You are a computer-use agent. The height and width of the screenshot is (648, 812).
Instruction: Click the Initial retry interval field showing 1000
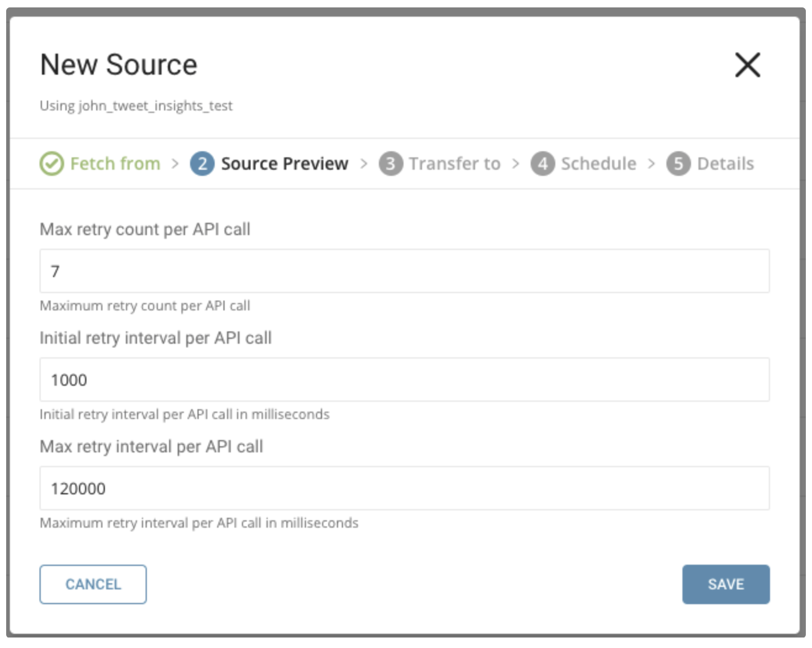404,380
